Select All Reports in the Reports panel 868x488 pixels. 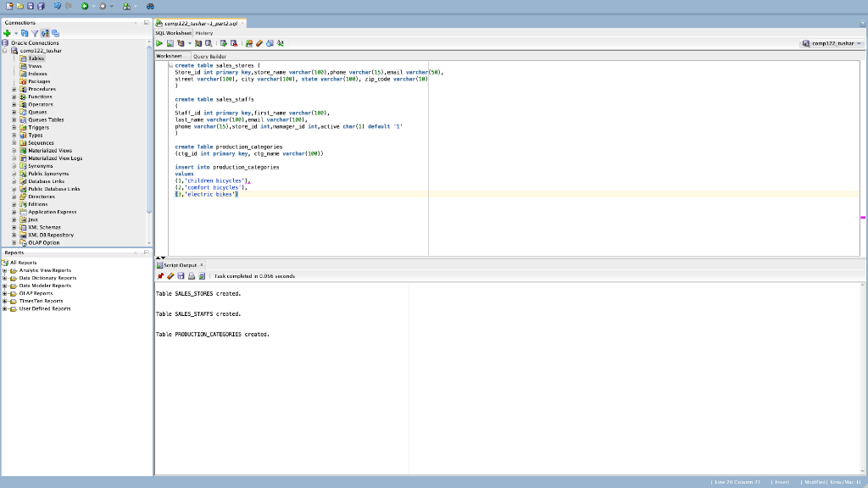tap(23, 263)
